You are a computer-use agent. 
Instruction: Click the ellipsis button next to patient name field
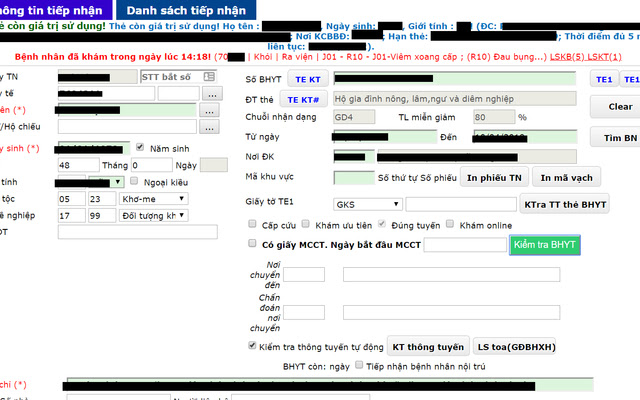[209, 110]
